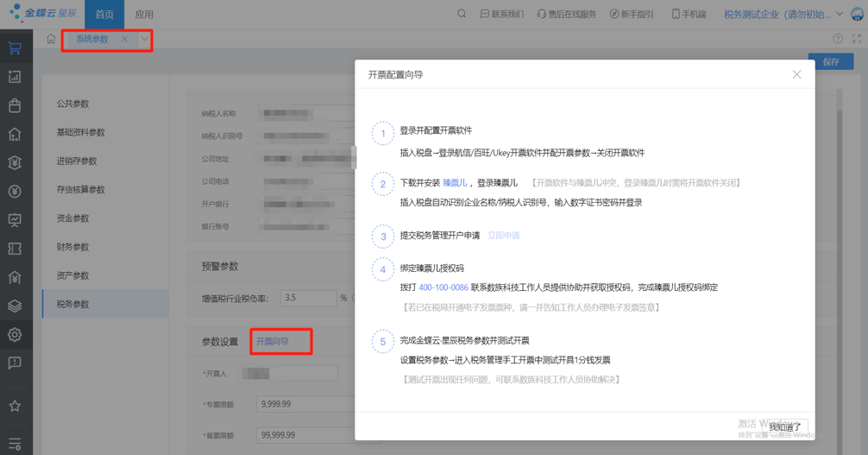This screenshot has height=455, width=868.
Task: Open the circled yen funds sidebar icon
Action: (x=15, y=191)
